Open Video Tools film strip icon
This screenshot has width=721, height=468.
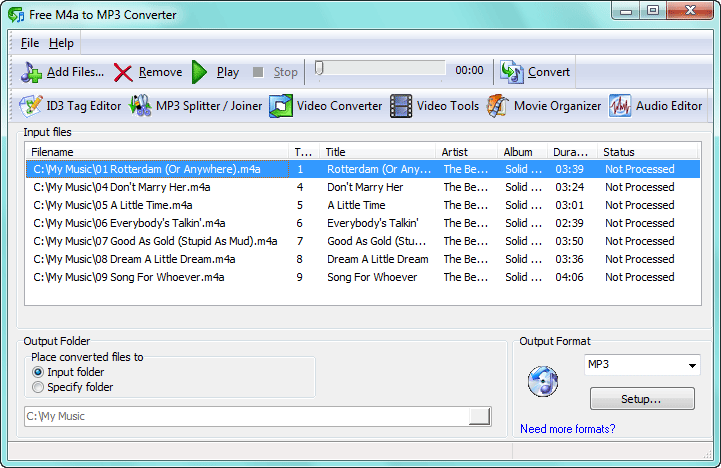point(401,106)
